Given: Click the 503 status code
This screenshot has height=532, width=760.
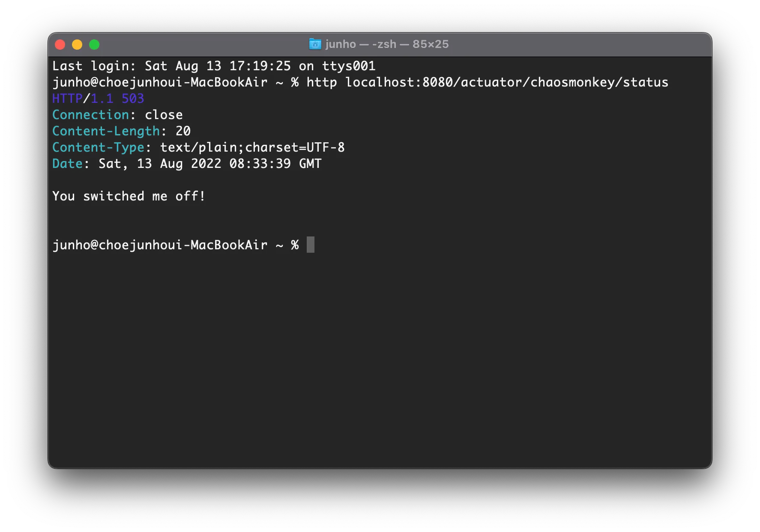Looking at the screenshot, I should pos(133,99).
